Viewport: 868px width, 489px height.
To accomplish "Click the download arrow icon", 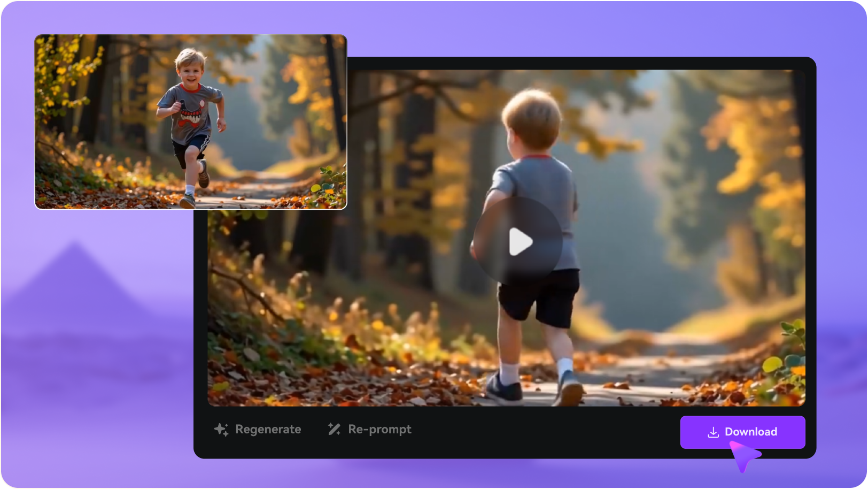I will (x=713, y=432).
